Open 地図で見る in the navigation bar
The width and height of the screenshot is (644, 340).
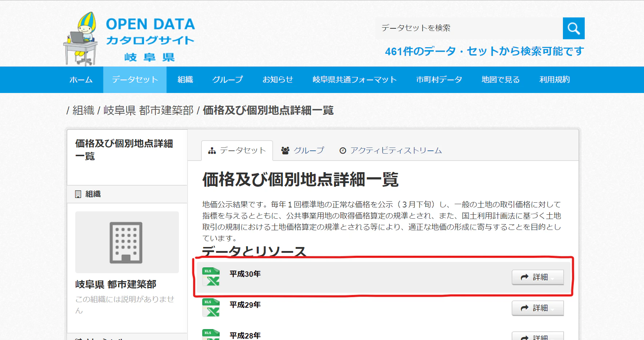(x=501, y=80)
